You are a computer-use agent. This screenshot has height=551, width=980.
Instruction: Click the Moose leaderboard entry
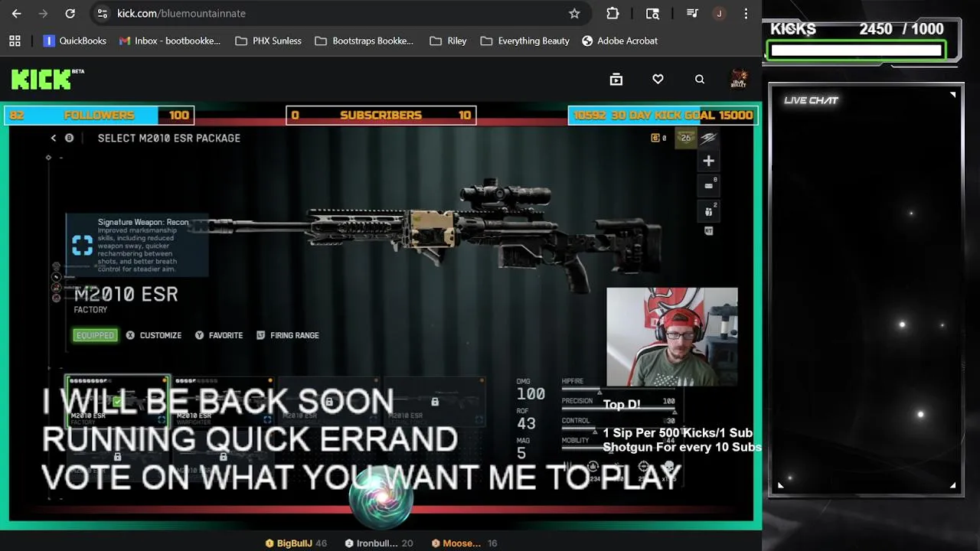pyautogui.click(x=464, y=543)
